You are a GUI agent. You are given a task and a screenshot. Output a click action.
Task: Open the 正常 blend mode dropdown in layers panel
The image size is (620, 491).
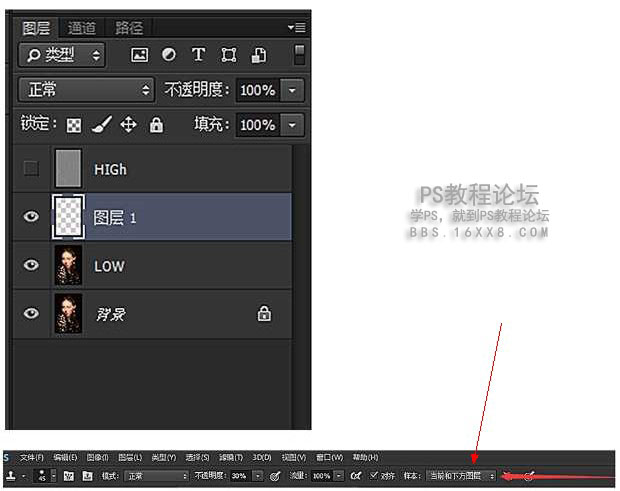86,90
